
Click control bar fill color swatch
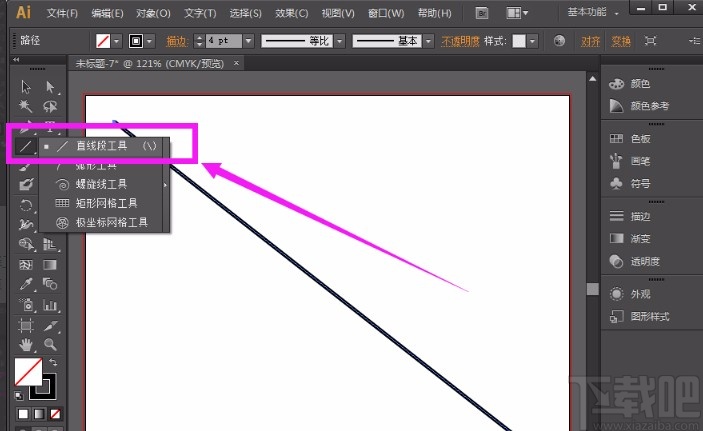[x=103, y=41]
